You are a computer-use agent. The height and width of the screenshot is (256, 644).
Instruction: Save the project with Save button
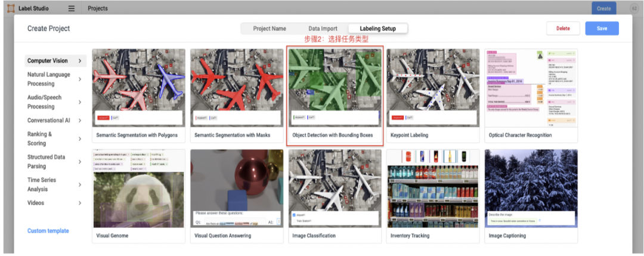tap(602, 29)
